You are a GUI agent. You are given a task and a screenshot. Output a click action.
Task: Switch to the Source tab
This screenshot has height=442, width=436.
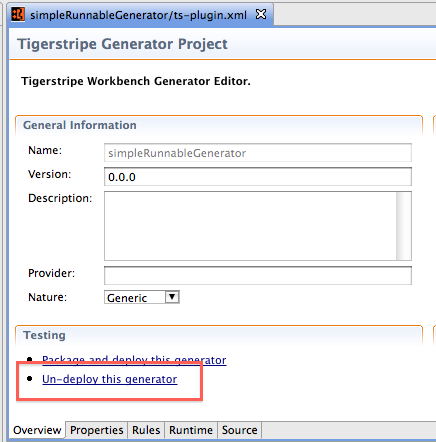pyautogui.click(x=240, y=430)
